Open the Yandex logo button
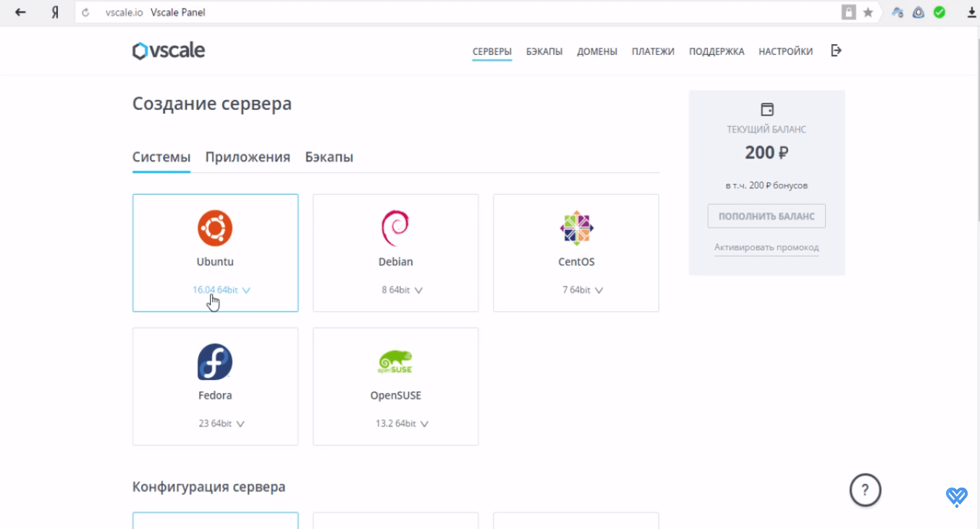The width and height of the screenshot is (980, 529). click(x=54, y=12)
